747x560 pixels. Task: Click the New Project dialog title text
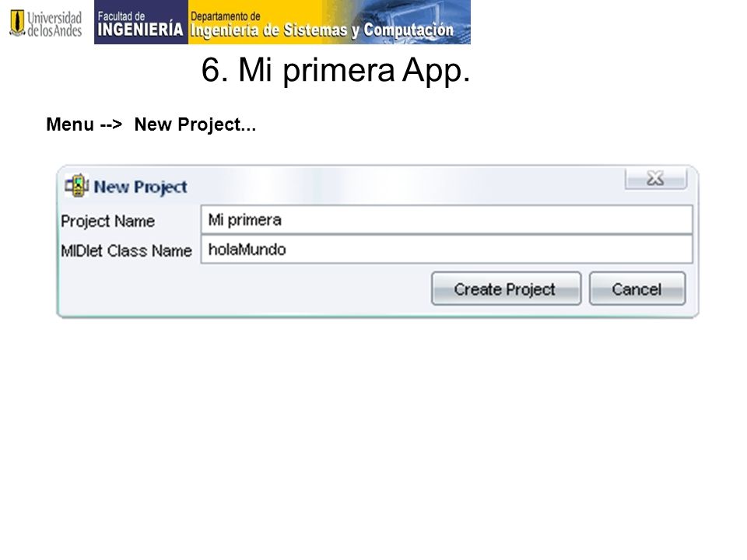click(x=141, y=187)
